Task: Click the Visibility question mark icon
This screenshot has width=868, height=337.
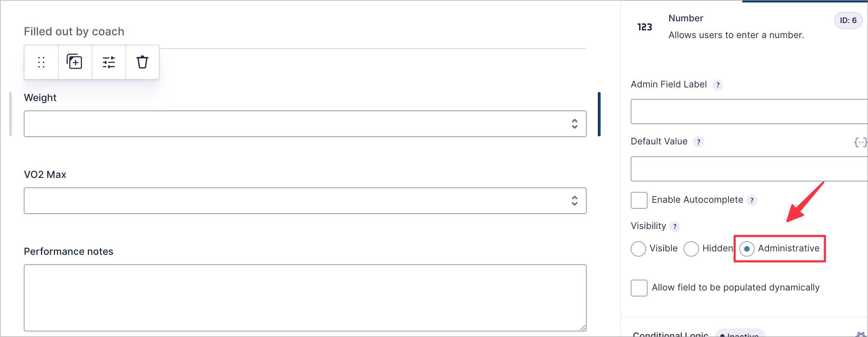Action: 675,227
